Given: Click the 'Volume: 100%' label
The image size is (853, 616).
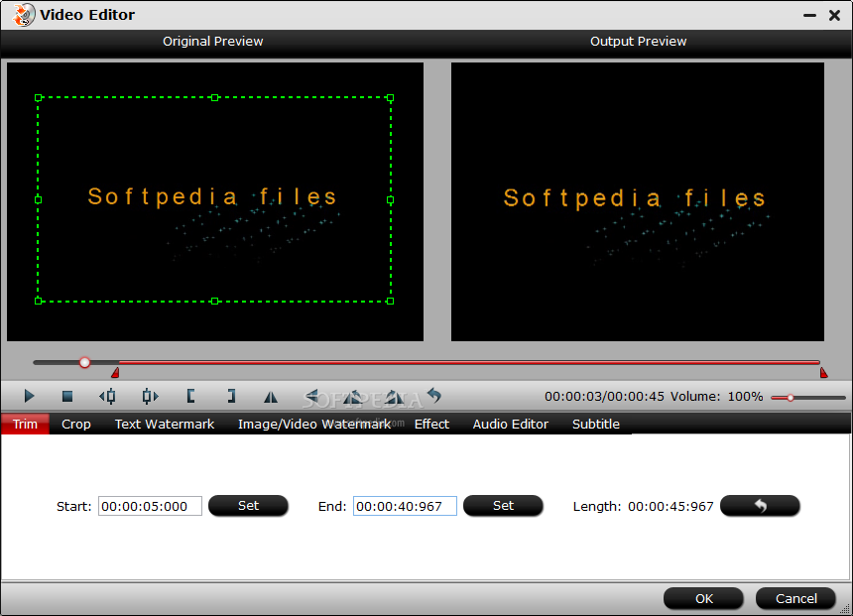Looking at the screenshot, I should click(x=716, y=396).
